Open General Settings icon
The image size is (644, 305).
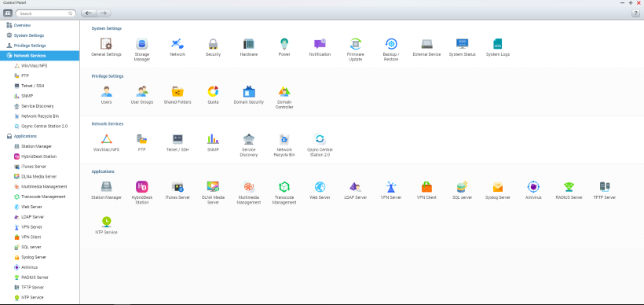point(106,44)
